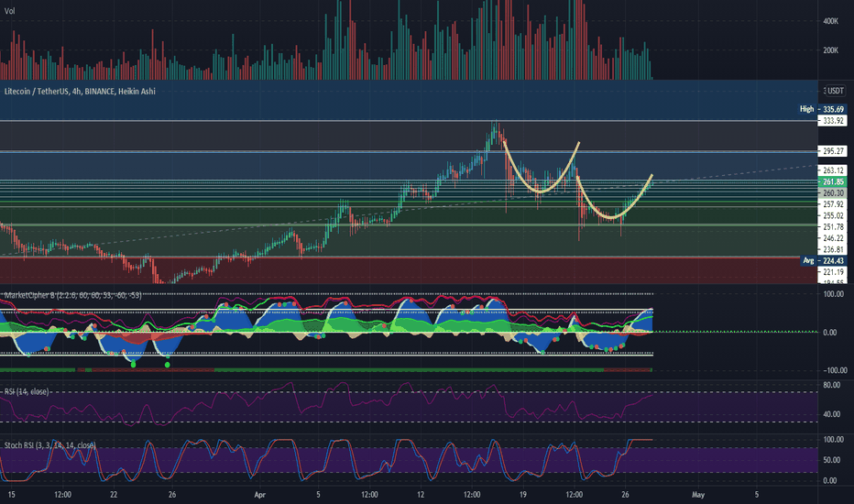The height and width of the screenshot is (504, 854).
Task: Click the 40.00 value on RSI axis
Action: (832, 414)
